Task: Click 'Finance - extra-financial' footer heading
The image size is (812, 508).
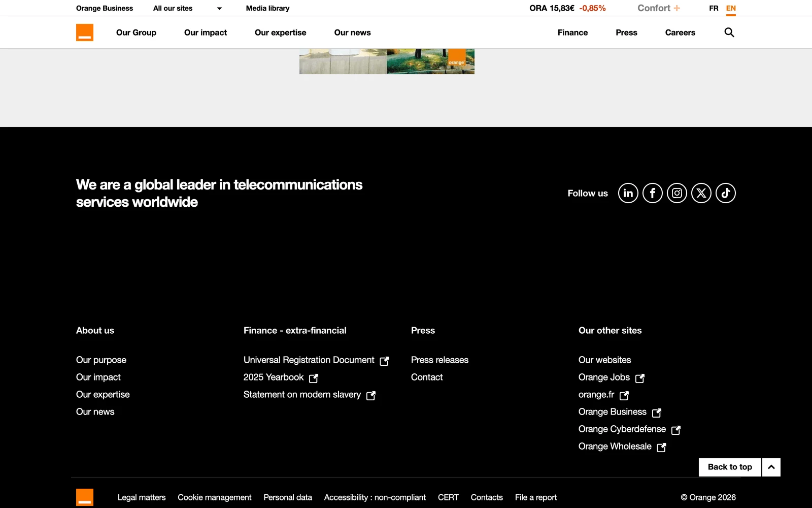Action: coord(295,330)
